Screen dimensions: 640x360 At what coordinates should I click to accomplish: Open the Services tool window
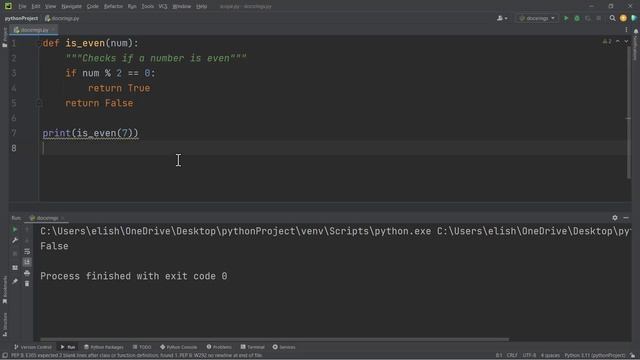(284, 347)
